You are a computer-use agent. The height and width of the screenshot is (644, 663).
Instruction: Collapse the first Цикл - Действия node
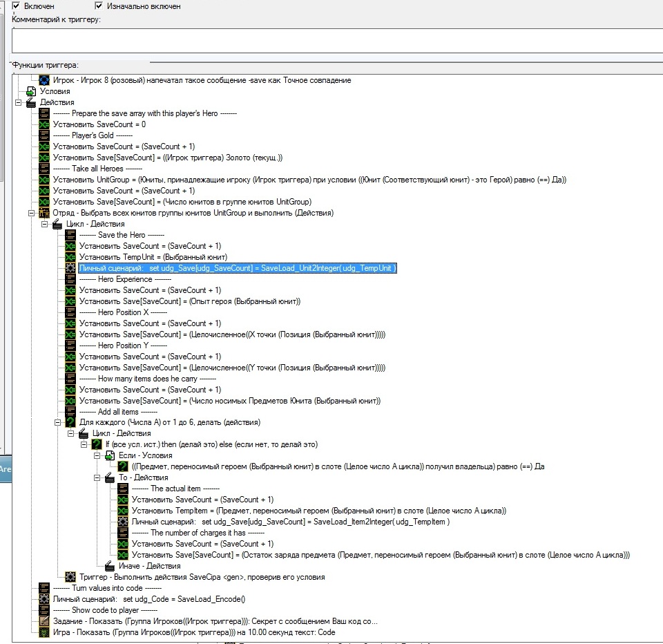tap(44, 224)
